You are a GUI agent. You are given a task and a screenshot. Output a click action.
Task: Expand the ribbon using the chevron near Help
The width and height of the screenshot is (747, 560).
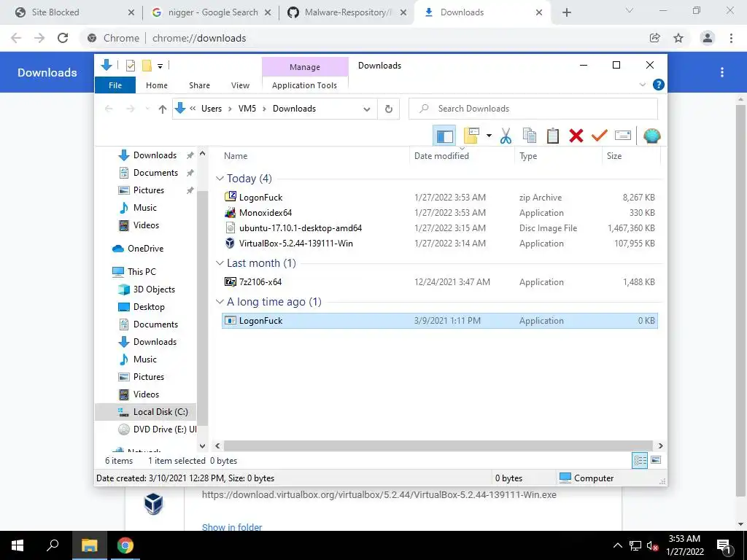[x=642, y=85]
